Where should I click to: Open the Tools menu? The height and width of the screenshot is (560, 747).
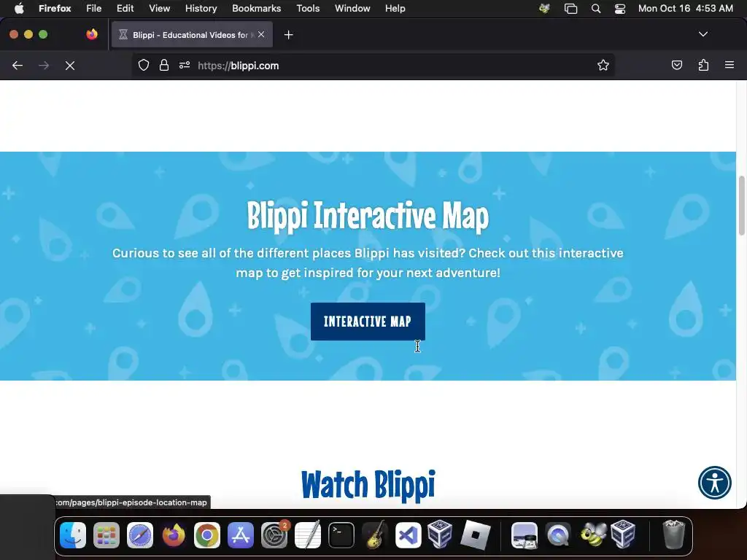click(308, 8)
